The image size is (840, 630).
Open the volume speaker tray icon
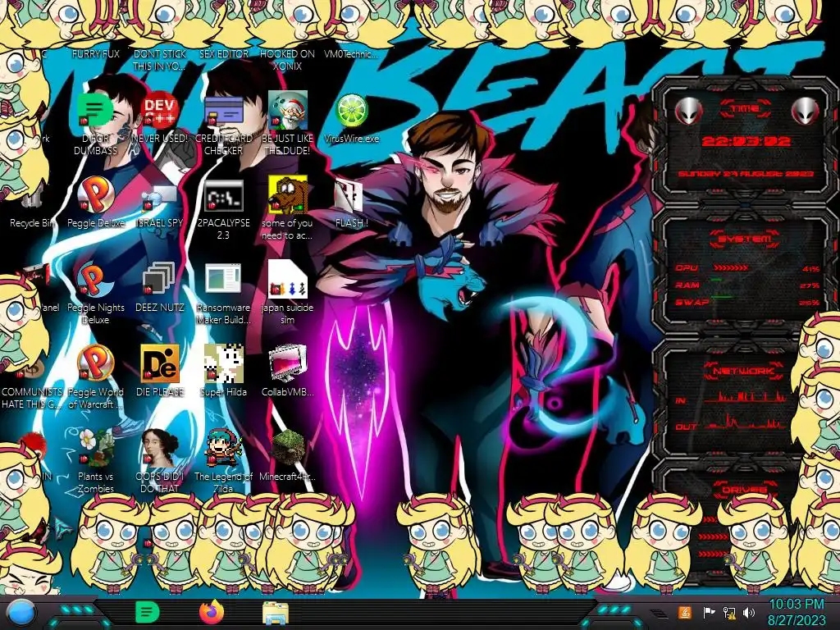749,612
